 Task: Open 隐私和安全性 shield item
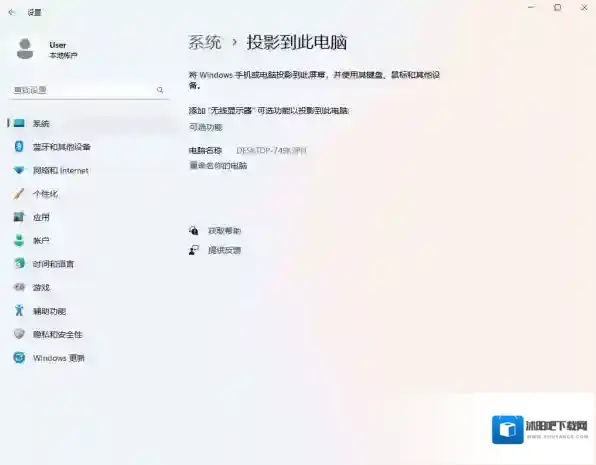coord(48,334)
